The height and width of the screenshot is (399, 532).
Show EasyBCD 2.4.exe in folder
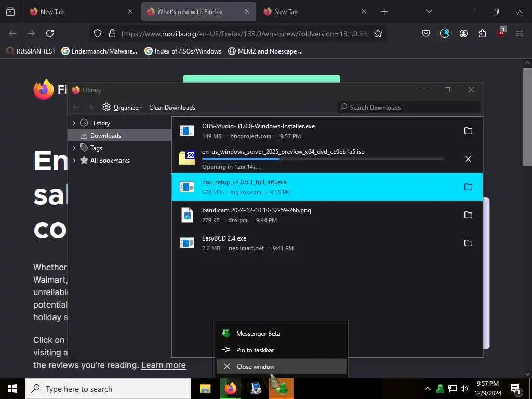coord(468,243)
